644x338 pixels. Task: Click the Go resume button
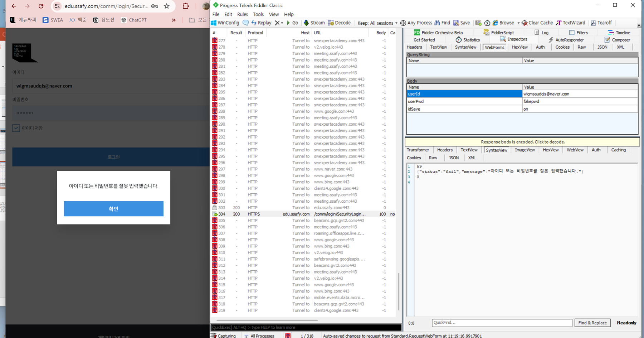click(292, 23)
